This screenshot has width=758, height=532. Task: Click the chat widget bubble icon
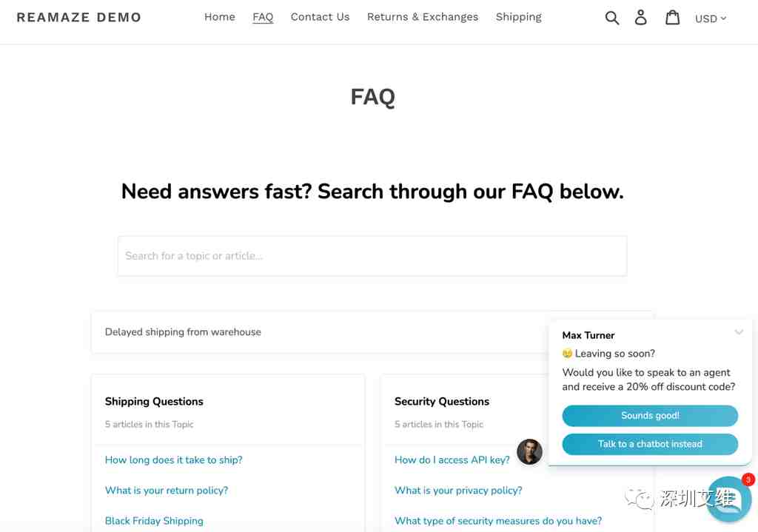(729, 499)
